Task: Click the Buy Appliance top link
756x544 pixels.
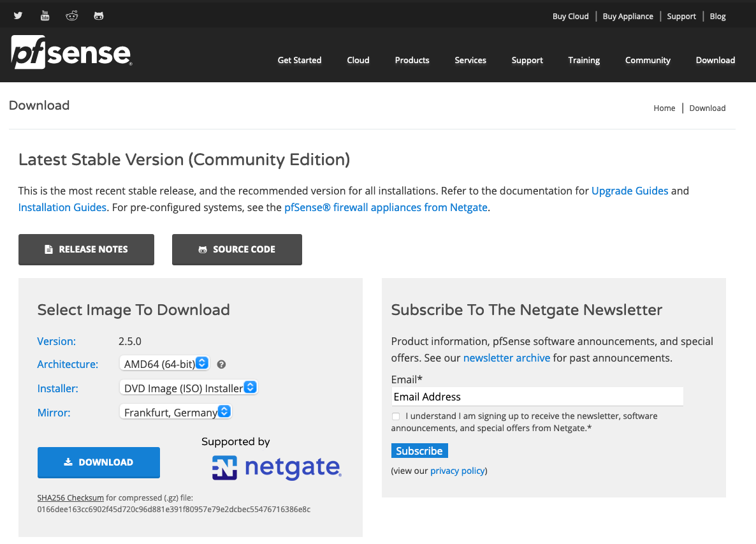Action: tap(628, 17)
